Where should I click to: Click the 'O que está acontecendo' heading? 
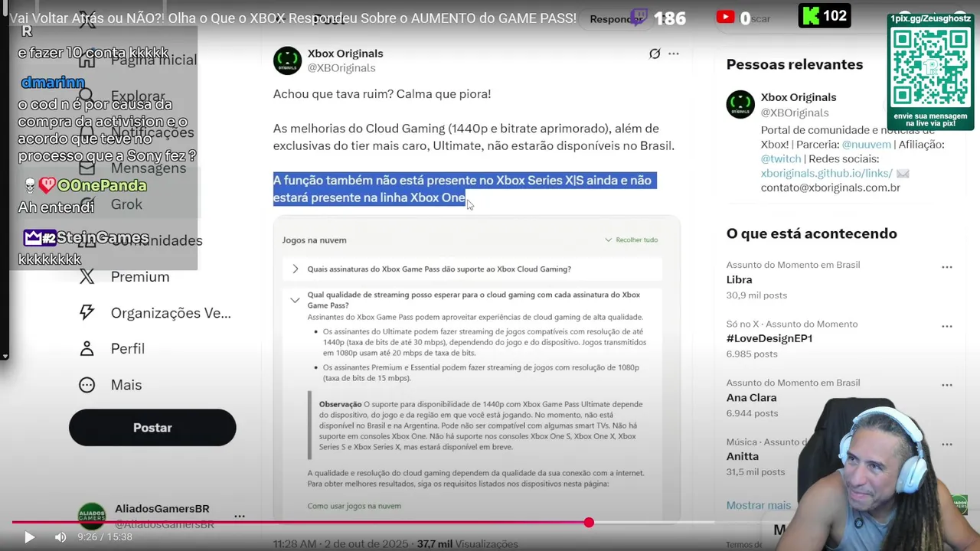point(812,233)
